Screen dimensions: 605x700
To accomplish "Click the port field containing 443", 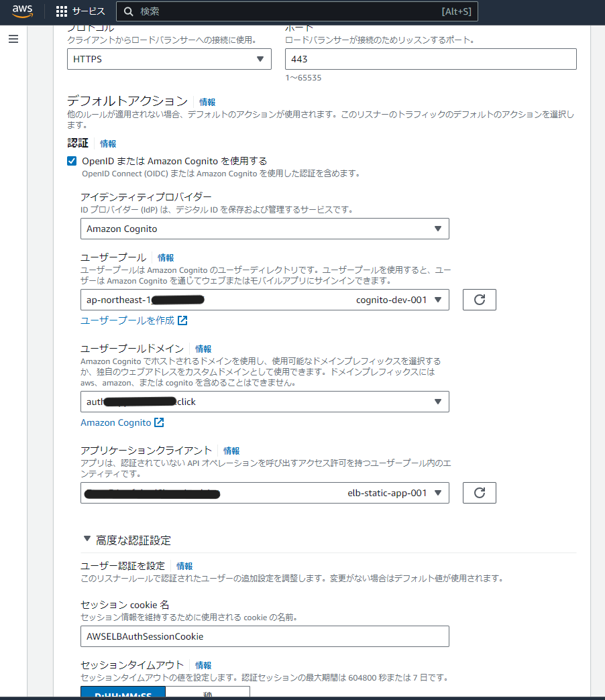I will coord(431,59).
